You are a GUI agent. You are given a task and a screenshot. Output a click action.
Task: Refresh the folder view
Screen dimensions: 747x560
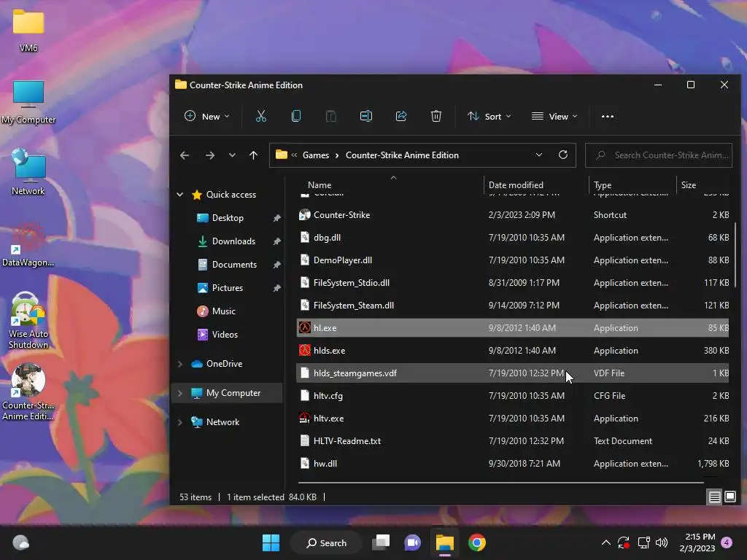coord(562,155)
